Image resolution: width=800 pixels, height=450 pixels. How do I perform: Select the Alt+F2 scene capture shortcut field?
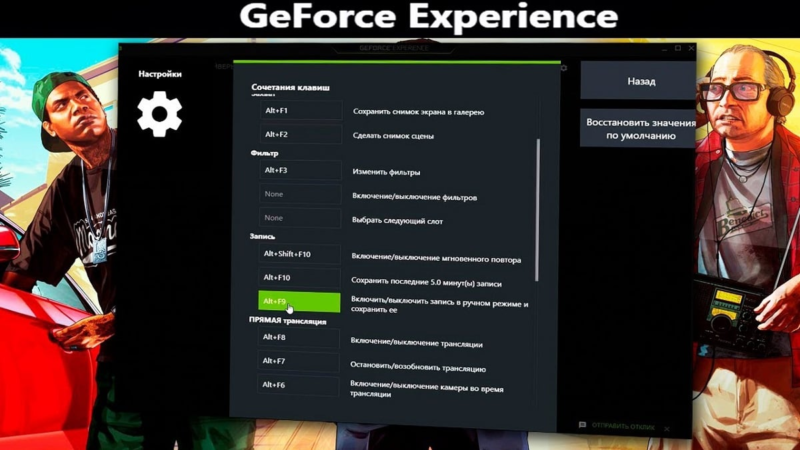(299, 134)
